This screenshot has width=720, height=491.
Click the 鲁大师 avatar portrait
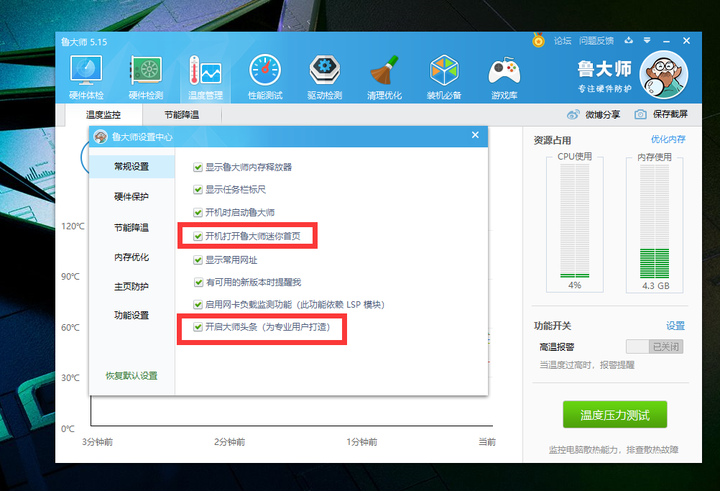[664, 74]
